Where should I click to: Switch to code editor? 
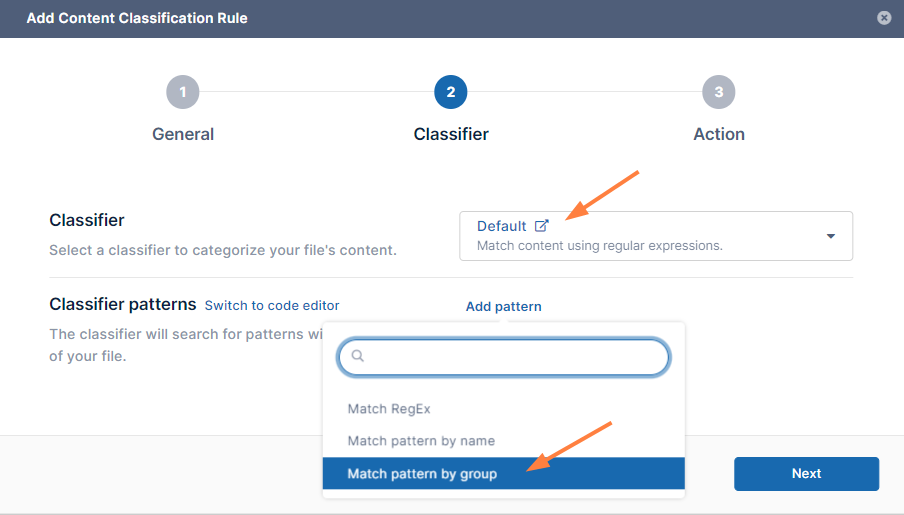(x=272, y=306)
